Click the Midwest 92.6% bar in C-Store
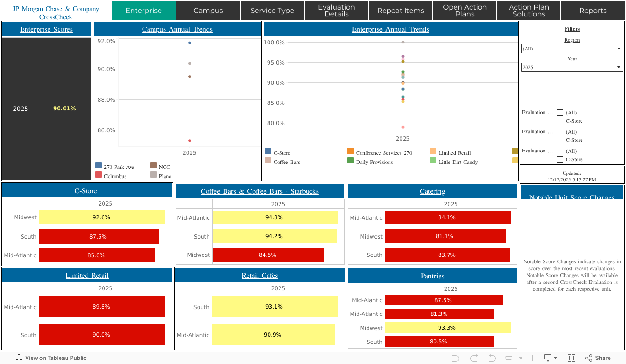Viewport: 626px width, 364px height. coord(102,217)
